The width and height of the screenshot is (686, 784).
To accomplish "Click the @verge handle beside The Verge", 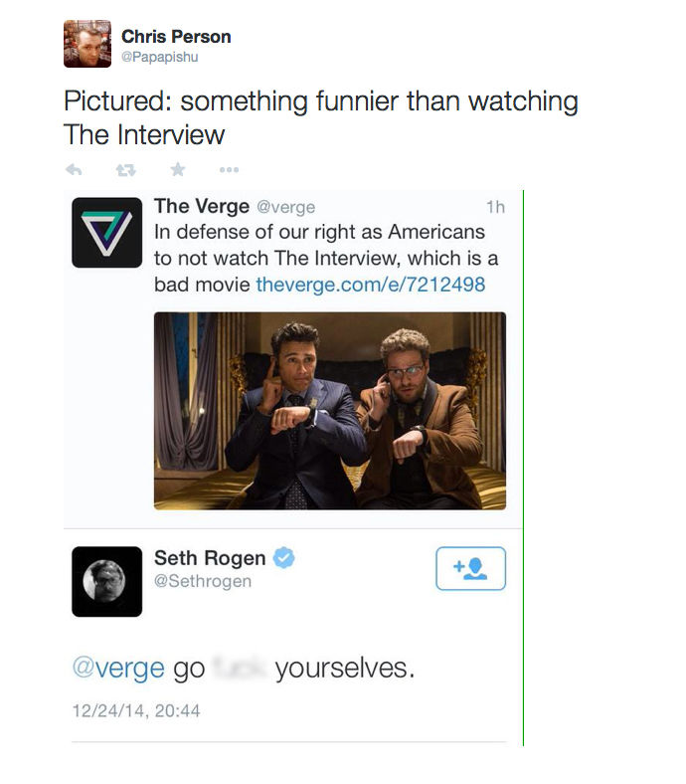I will (285, 207).
